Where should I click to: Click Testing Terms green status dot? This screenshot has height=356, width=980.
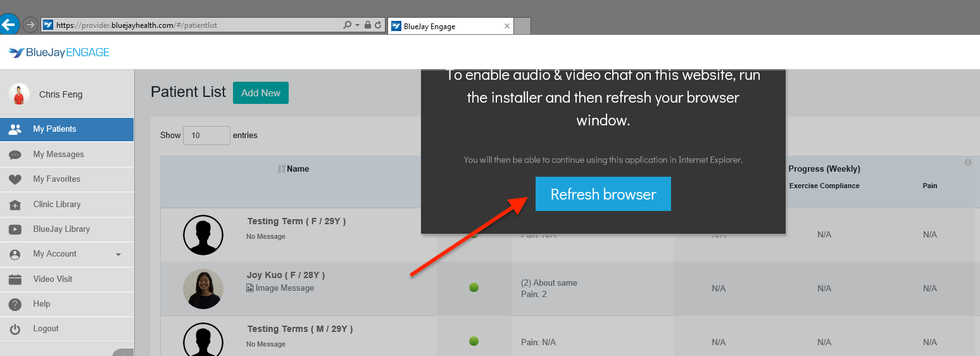474,341
